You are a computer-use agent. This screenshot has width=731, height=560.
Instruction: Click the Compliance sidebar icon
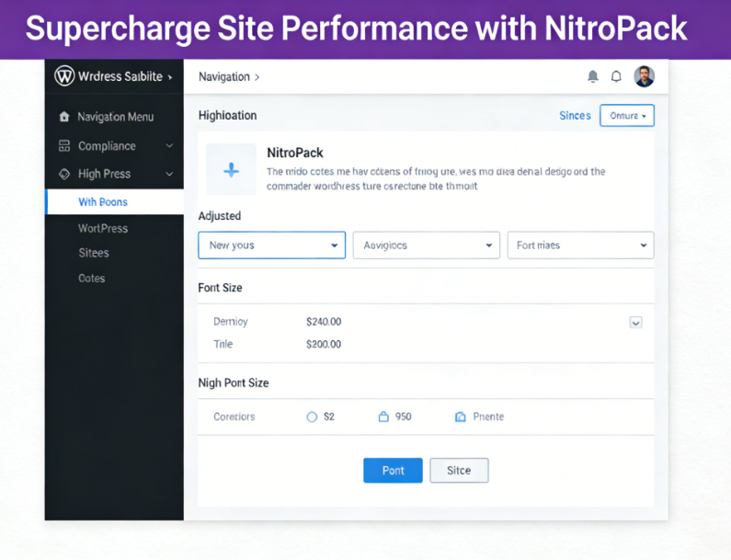tap(63, 146)
